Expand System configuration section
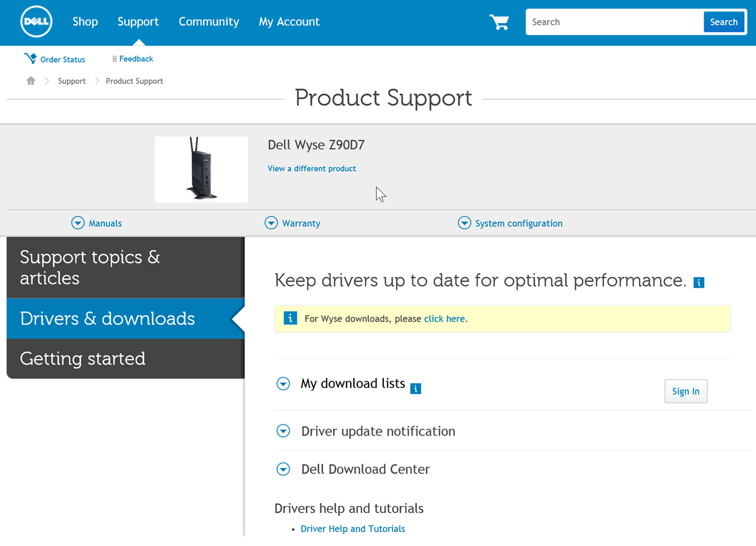This screenshot has height=546, width=756. pyautogui.click(x=464, y=223)
